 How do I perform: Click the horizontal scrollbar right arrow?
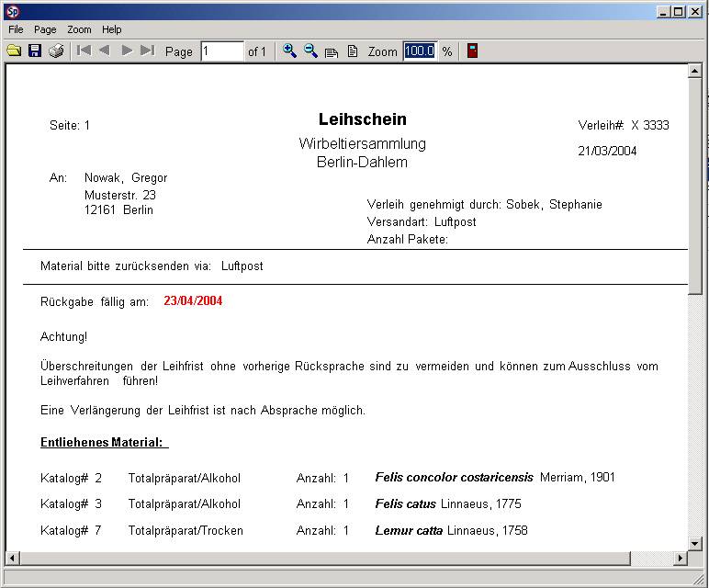tap(680, 559)
